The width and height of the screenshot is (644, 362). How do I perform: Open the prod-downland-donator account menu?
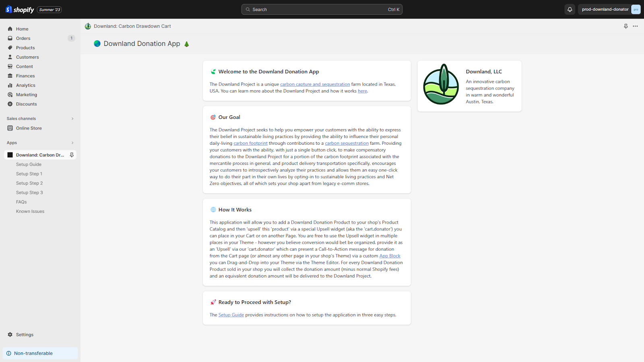click(x=609, y=9)
